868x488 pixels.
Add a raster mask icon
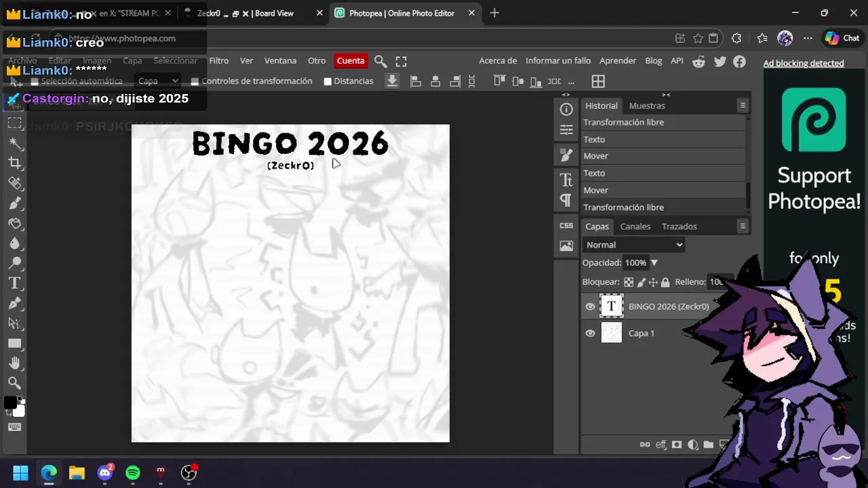point(677,445)
